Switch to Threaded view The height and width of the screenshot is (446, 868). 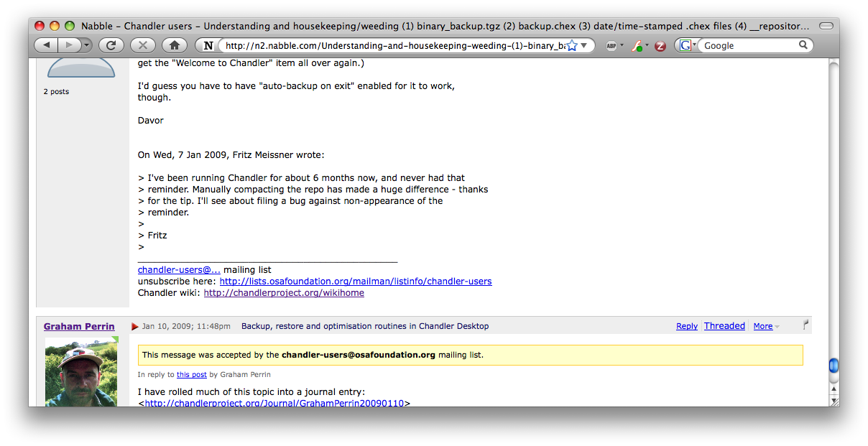724,326
